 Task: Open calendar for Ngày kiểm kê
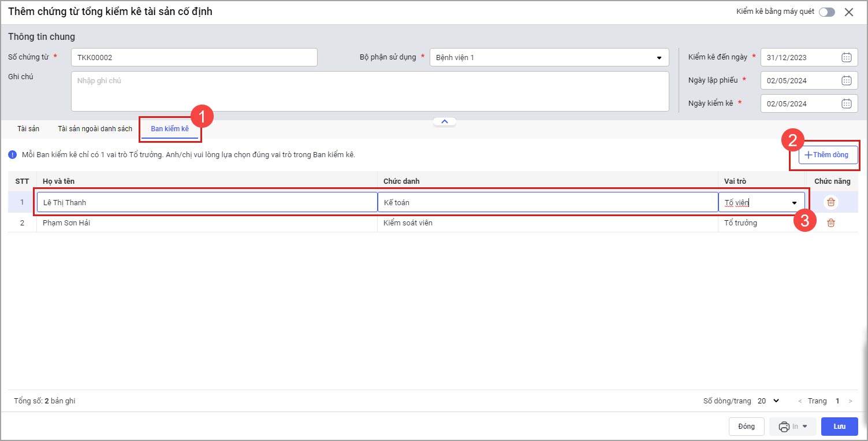point(846,103)
